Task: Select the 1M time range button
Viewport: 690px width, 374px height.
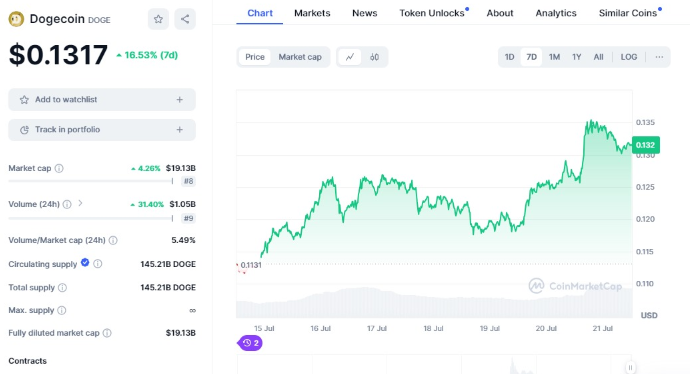Action: click(x=554, y=57)
